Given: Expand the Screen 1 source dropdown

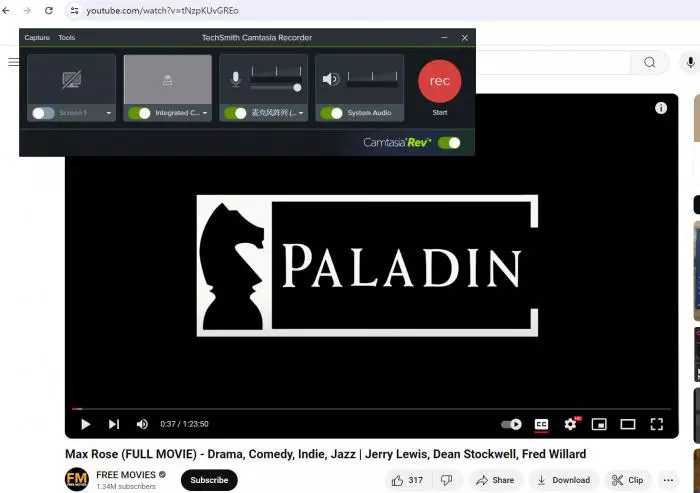Looking at the screenshot, I should click(x=108, y=113).
